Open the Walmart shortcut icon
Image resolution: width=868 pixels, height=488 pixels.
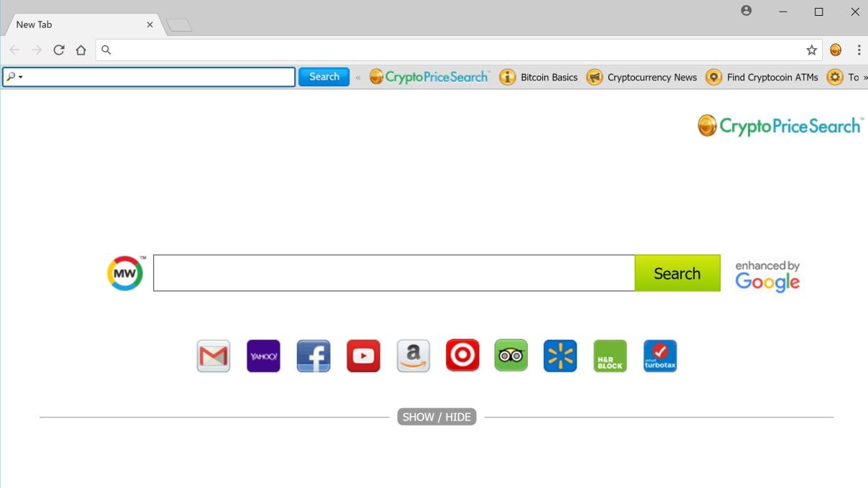tap(560, 356)
